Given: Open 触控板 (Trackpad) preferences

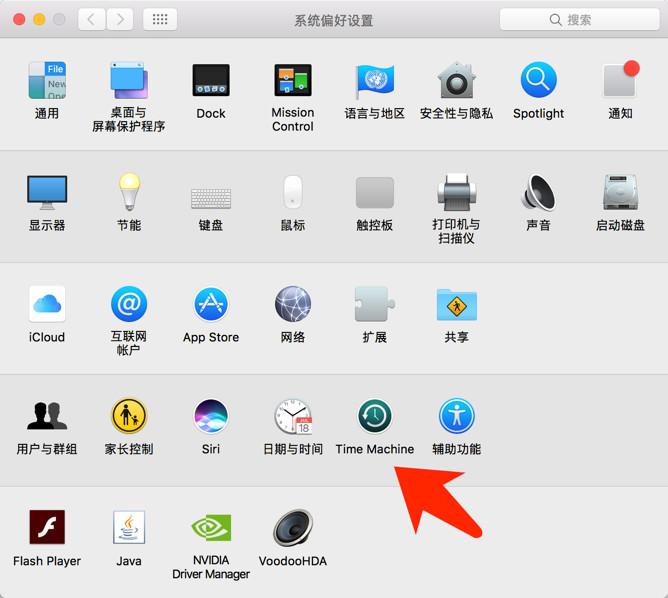Looking at the screenshot, I should click(x=374, y=193).
